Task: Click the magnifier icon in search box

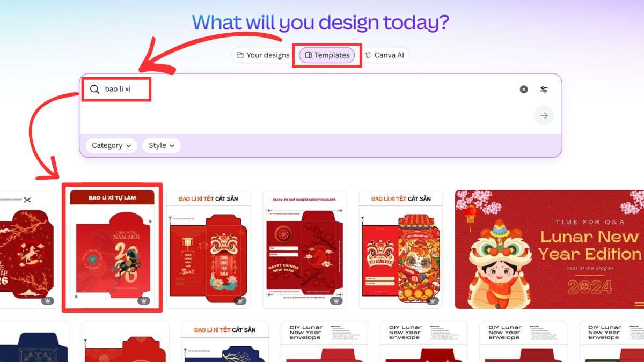Action: click(x=94, y=89)
